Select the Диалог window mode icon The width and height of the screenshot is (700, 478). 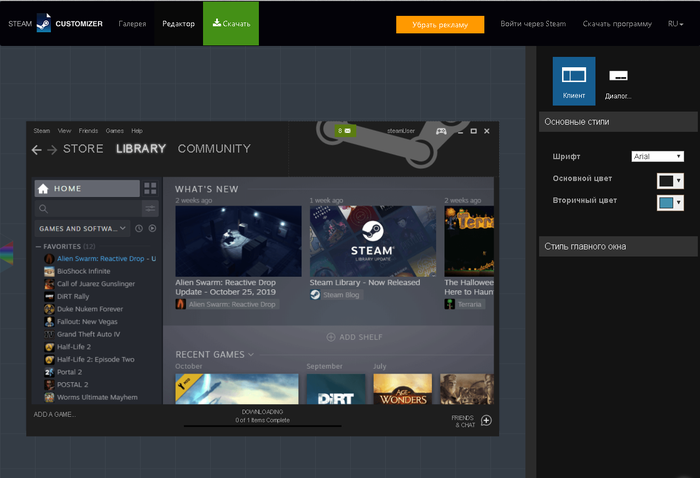(x=618, y=81)
